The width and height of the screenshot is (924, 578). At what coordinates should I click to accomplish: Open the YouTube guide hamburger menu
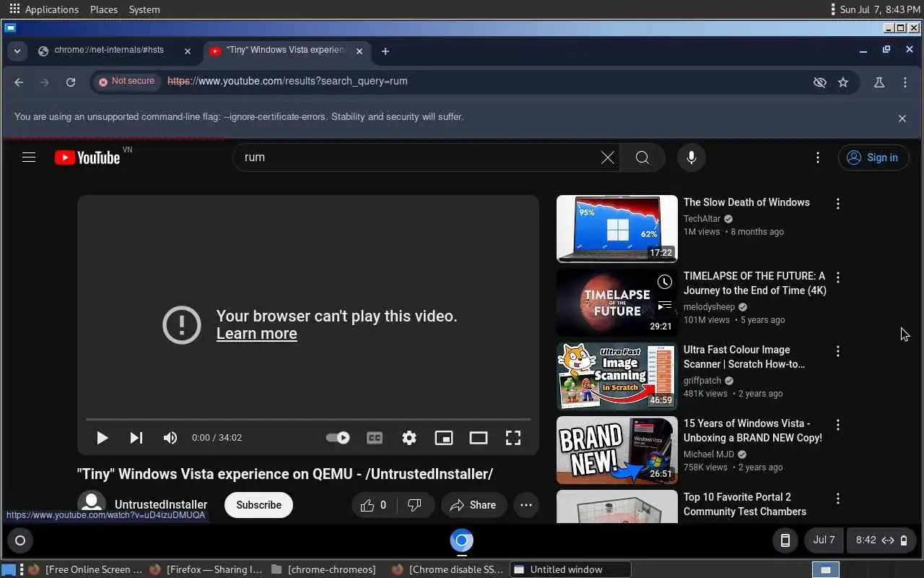point(29,158)
